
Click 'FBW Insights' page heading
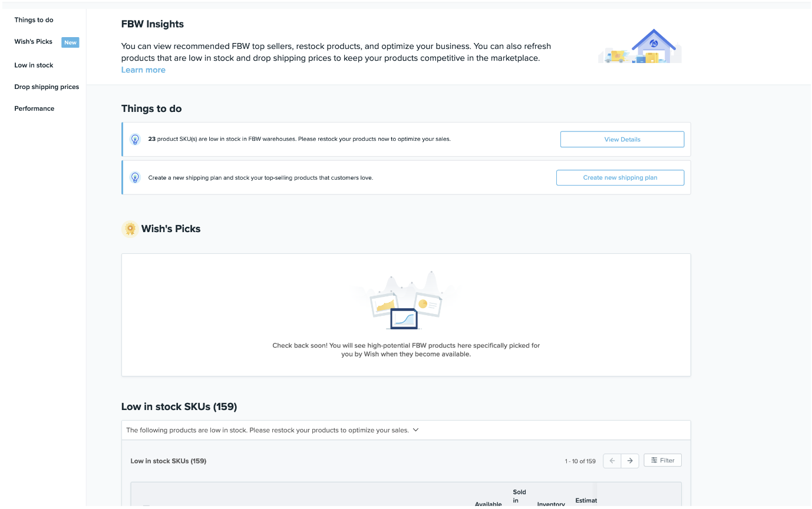153,24
